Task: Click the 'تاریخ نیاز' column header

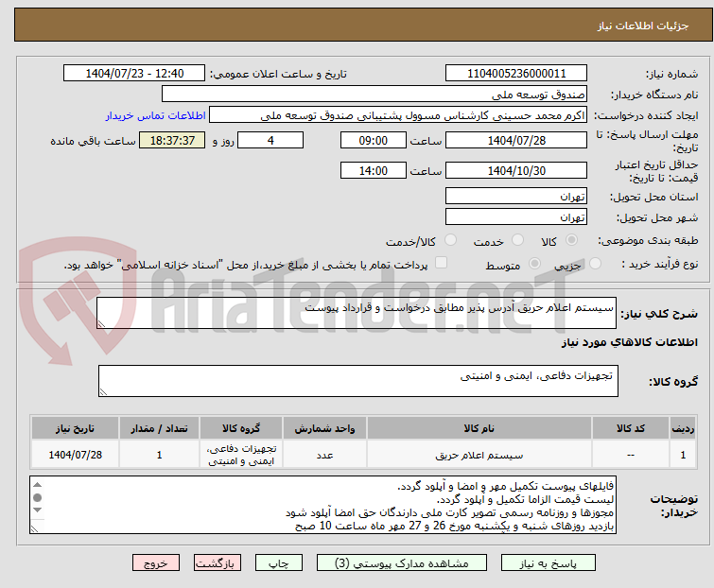Action: click(x=75, y=428)
